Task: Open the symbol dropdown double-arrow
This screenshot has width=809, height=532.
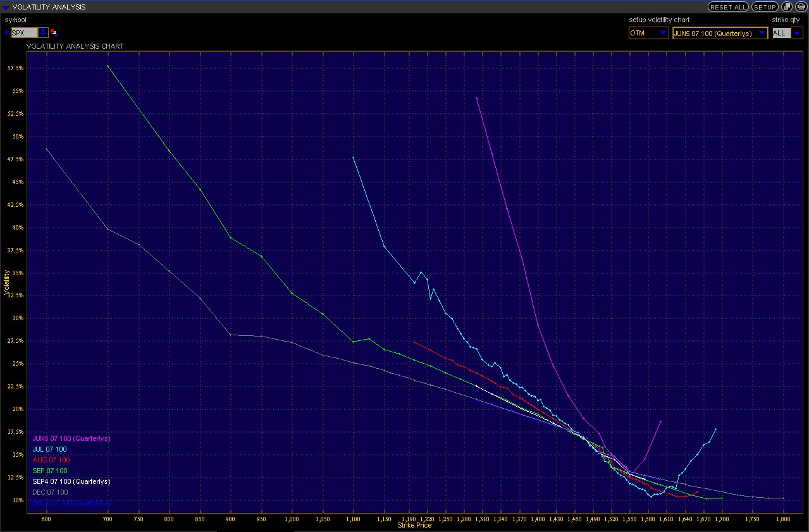Action: [43, 33]
